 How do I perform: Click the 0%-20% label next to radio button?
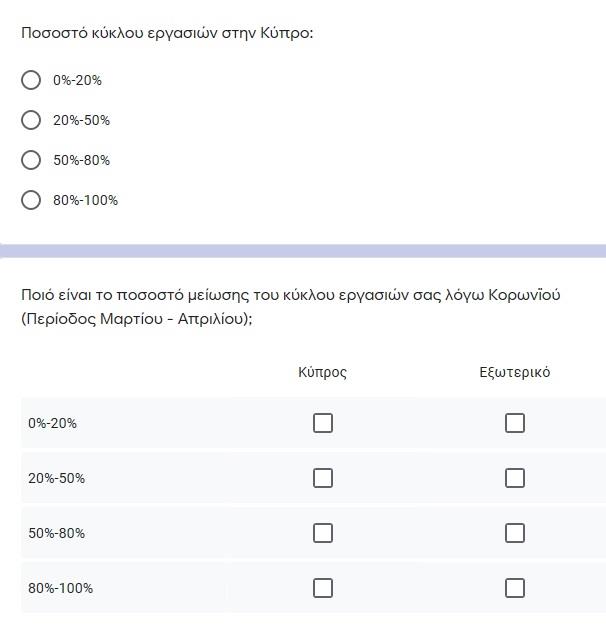77,80
